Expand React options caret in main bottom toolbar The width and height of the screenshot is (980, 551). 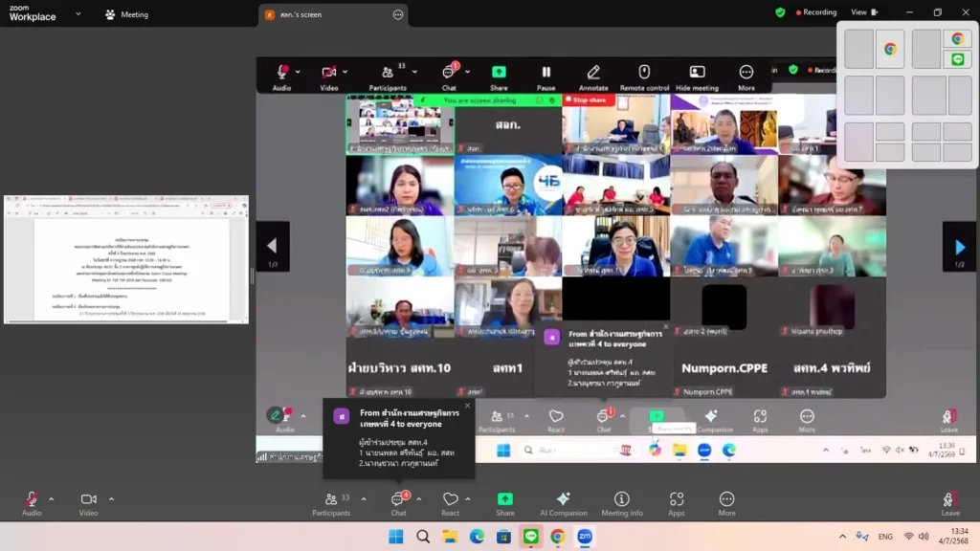467,499
